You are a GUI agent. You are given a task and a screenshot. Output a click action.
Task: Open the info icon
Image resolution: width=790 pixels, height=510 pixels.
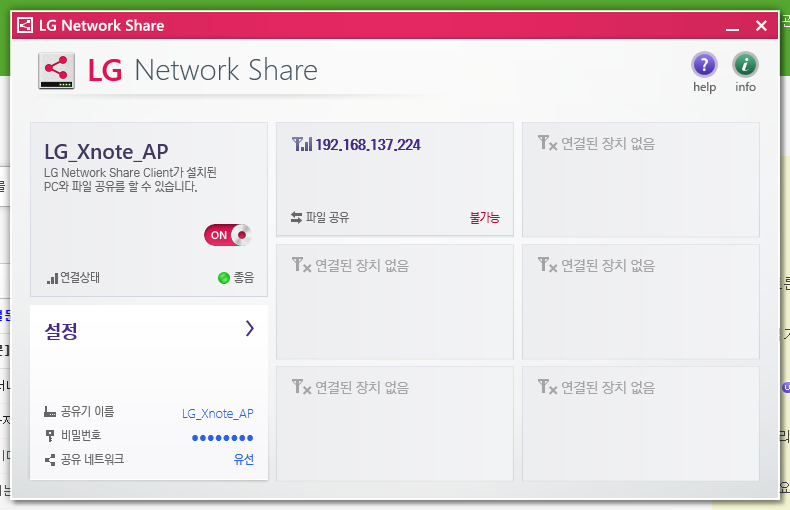point(745,65)
